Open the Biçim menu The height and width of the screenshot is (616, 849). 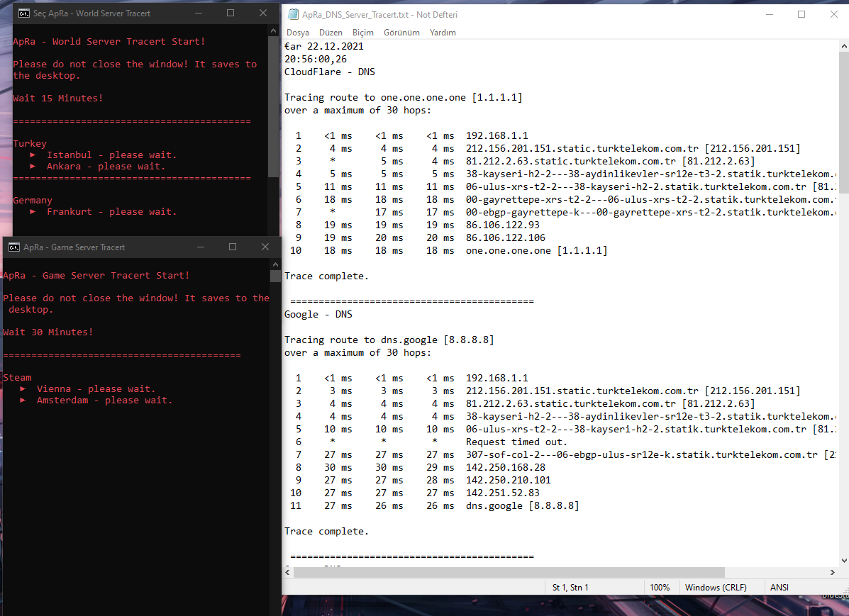tap(363, 33)
